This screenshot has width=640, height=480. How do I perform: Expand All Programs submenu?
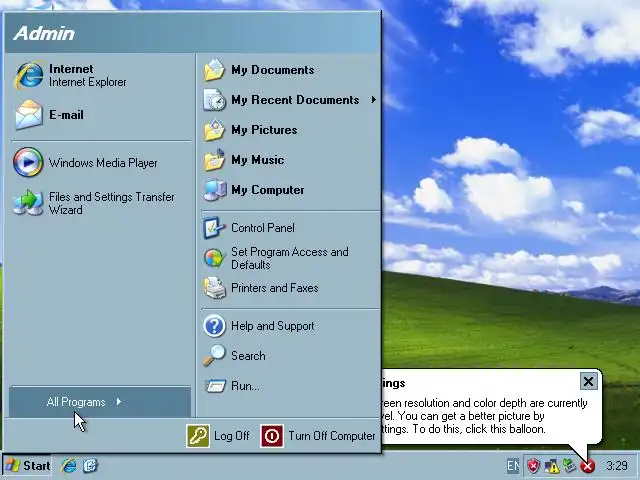[x=100, y=402]
